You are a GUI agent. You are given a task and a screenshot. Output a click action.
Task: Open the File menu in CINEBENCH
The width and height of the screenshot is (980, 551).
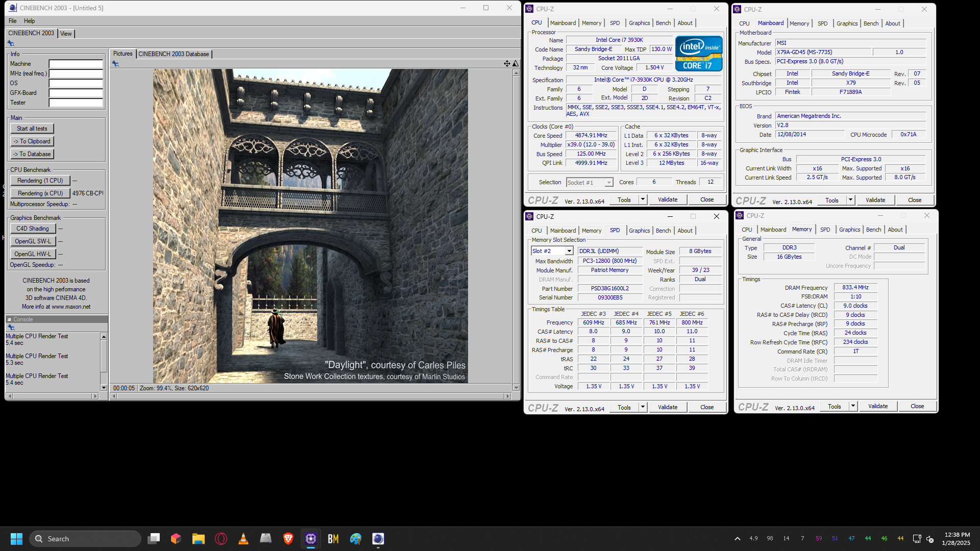click(13, 21)
